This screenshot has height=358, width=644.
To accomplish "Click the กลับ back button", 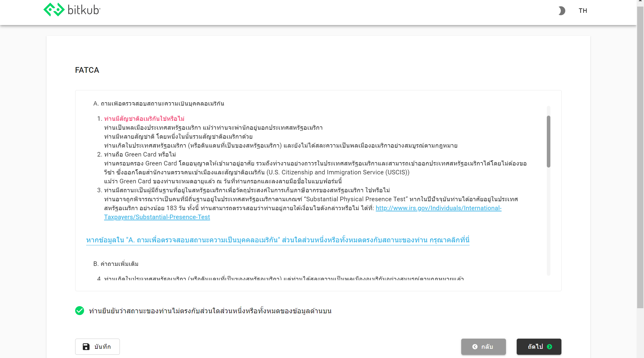I will pyautogui.click(x=483, y=347).
